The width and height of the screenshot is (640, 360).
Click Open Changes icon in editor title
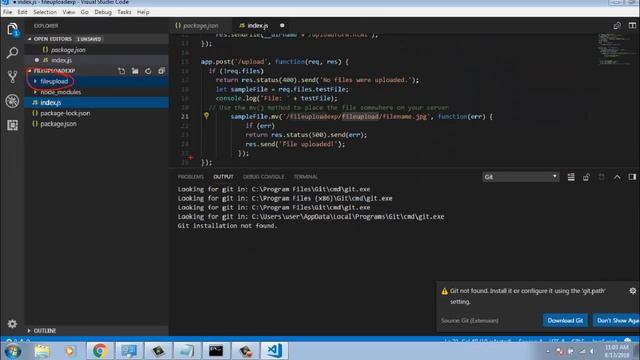(617, 26)
